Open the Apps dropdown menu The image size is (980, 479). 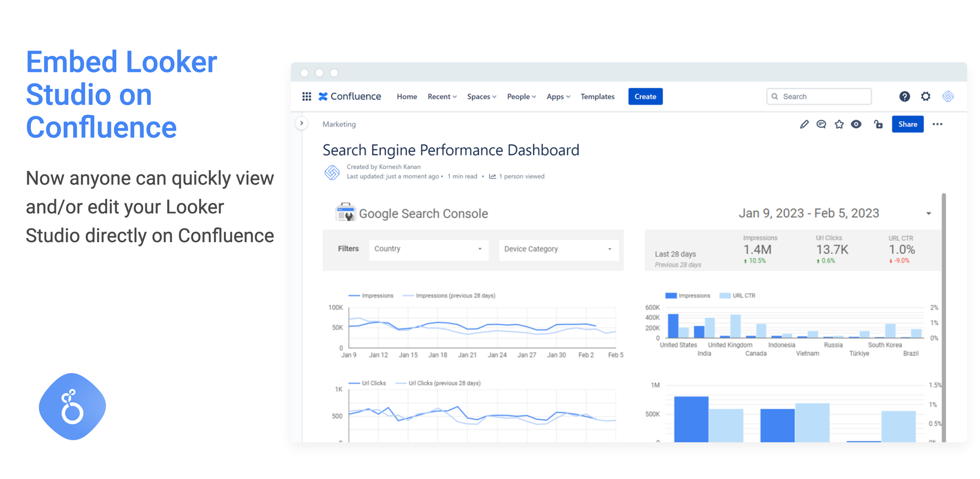(x=558, y=97)
